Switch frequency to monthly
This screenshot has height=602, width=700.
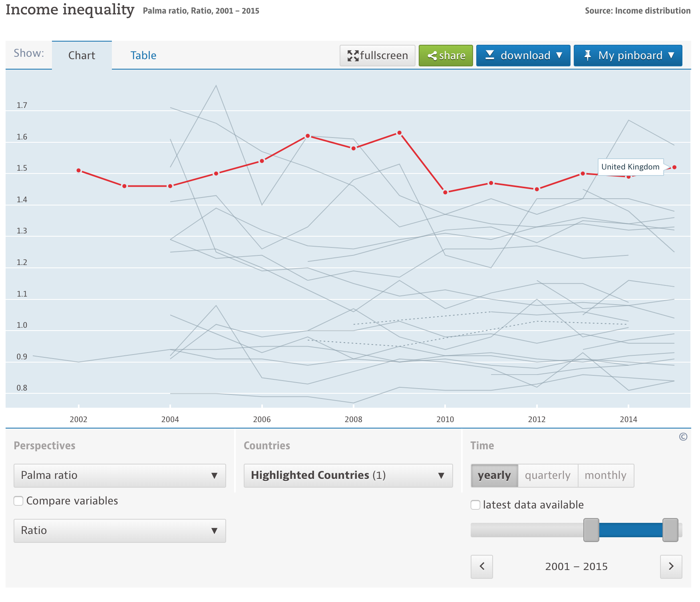pyautogui.click(x=605, y=475)
